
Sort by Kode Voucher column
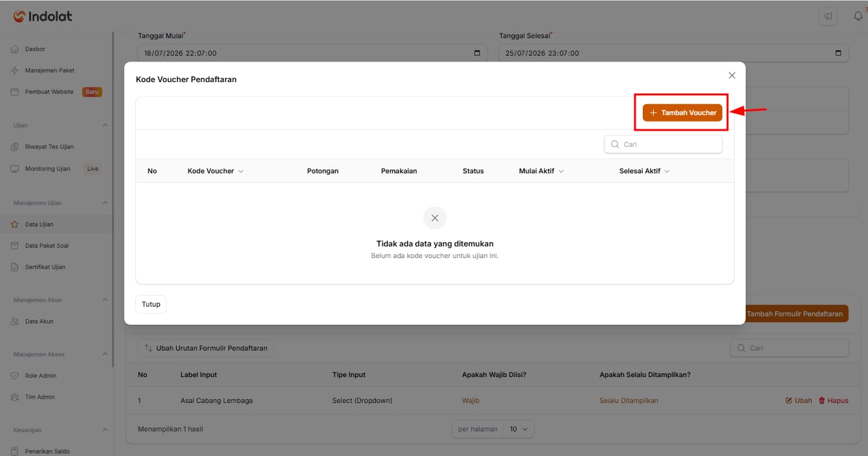216,171
